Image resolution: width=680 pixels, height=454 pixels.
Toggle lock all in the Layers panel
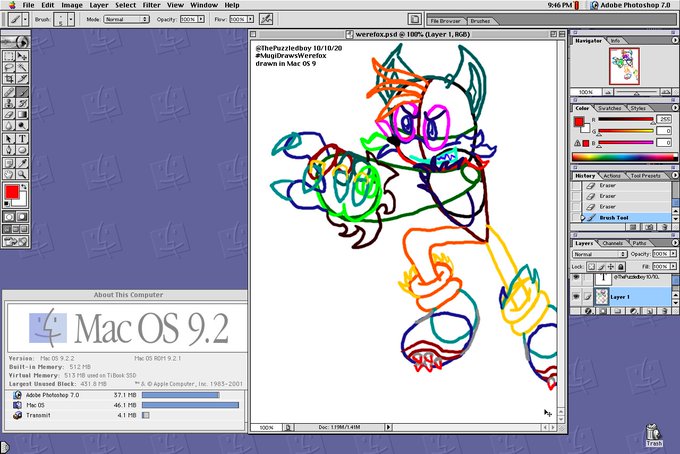coord(621,267)
